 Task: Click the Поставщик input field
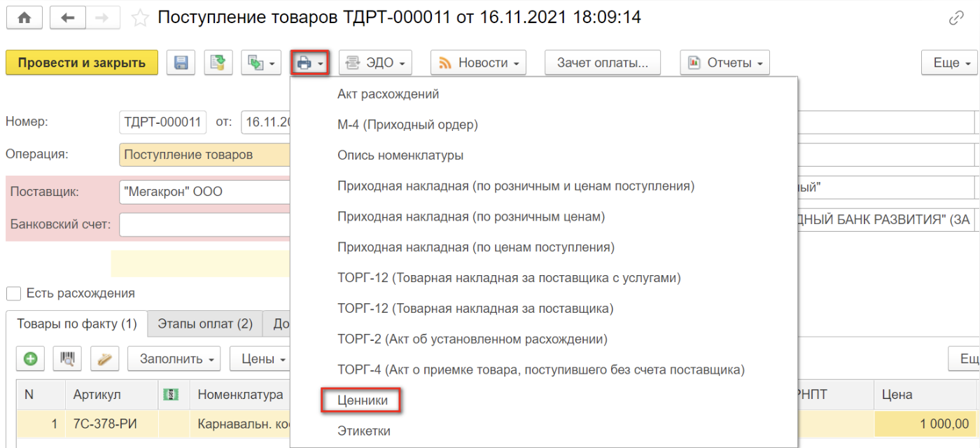point(203,191)
